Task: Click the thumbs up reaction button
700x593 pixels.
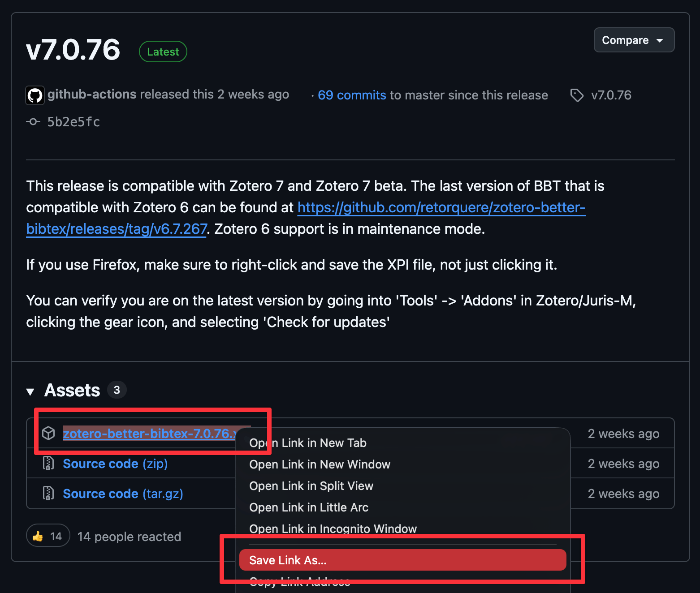Action: point(48,536)
